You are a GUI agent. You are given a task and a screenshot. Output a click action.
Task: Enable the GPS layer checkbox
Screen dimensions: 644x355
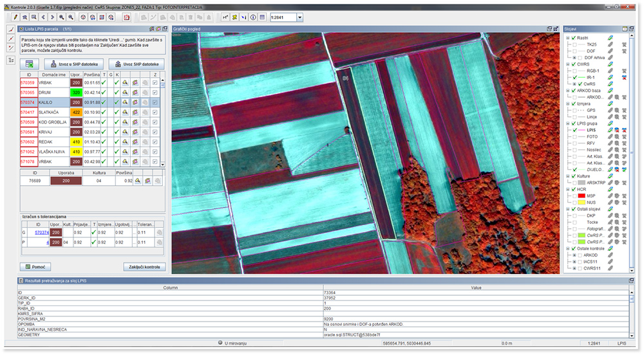tap(575, 110)
